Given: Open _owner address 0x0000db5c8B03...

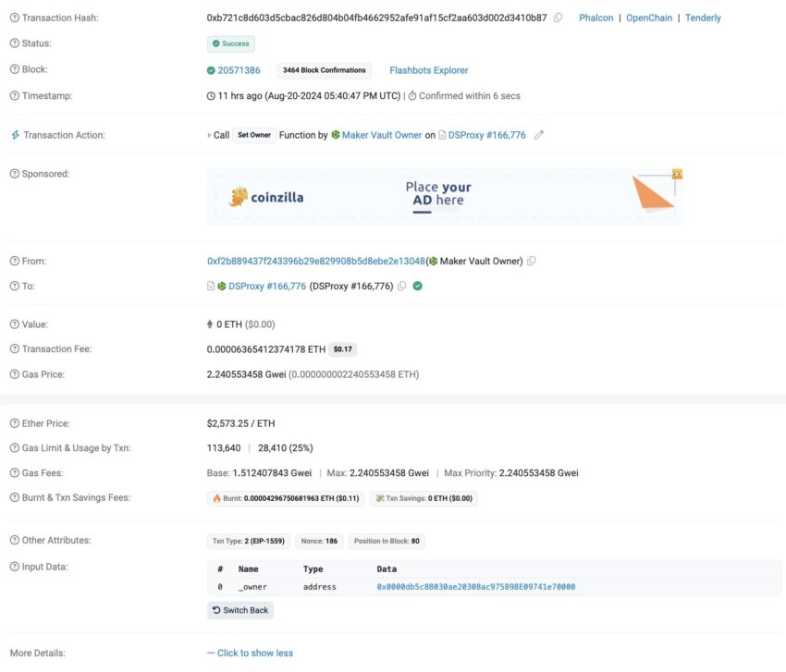Looking at the screenshot, I should coord(475,587).
